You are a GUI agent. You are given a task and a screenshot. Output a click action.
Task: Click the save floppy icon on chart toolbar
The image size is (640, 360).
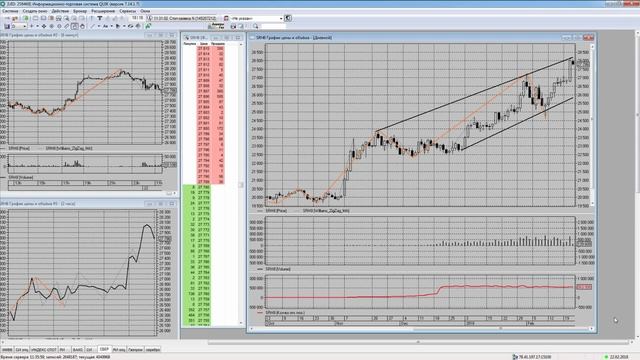tap(7, 26)
